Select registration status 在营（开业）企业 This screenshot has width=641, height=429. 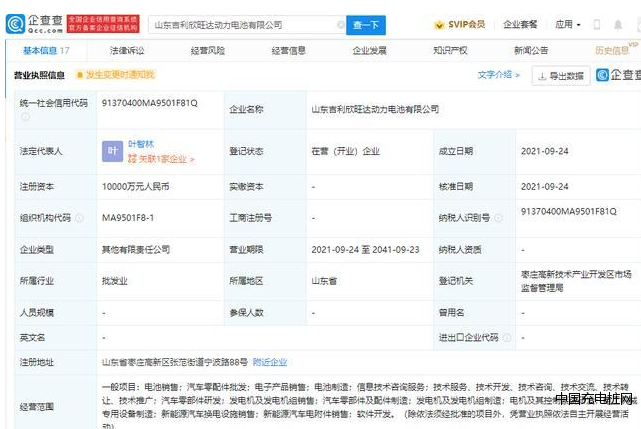coord(345,151)
